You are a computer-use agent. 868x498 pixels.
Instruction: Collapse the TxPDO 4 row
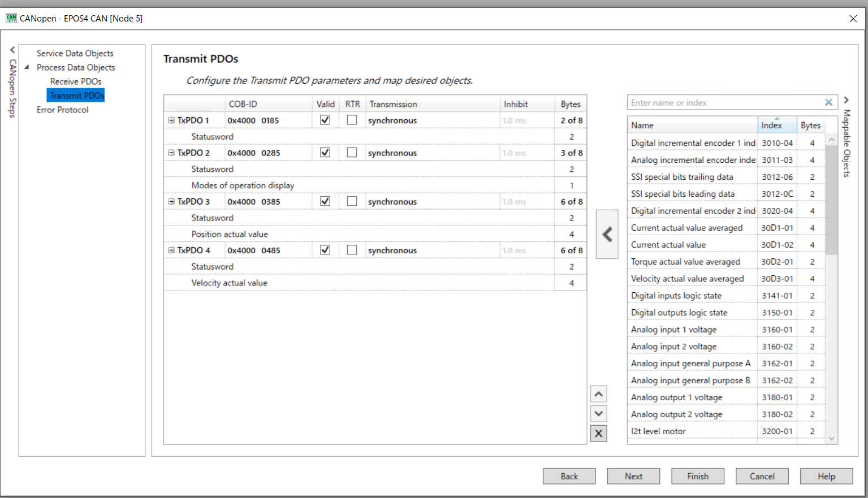(171, 250)
